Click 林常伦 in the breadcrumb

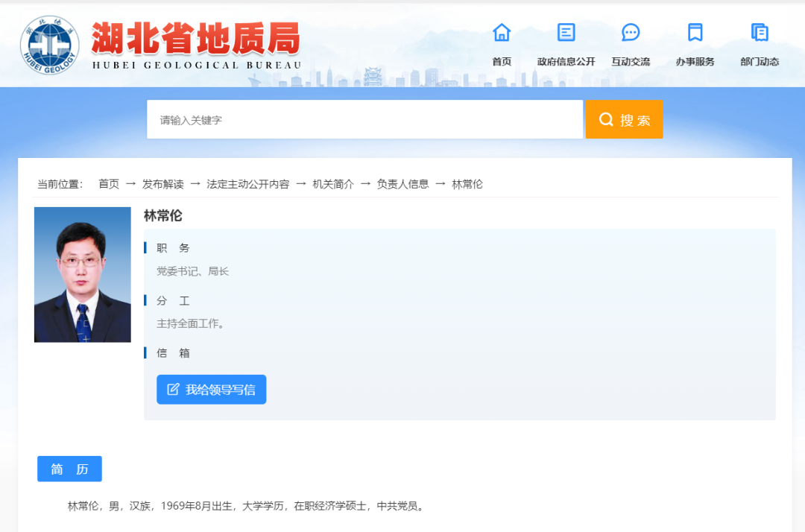467,184
